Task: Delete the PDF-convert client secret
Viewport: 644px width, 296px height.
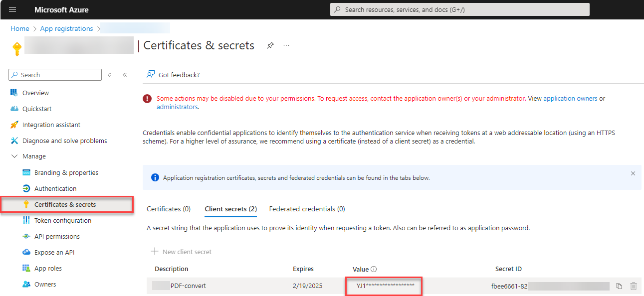Action: (634, 286)
